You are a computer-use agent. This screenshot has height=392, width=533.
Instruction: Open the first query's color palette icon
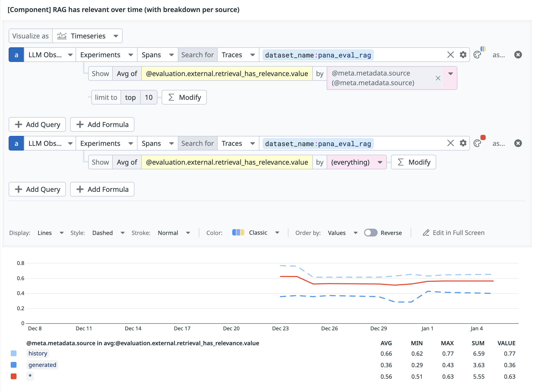tap(477, 55)
